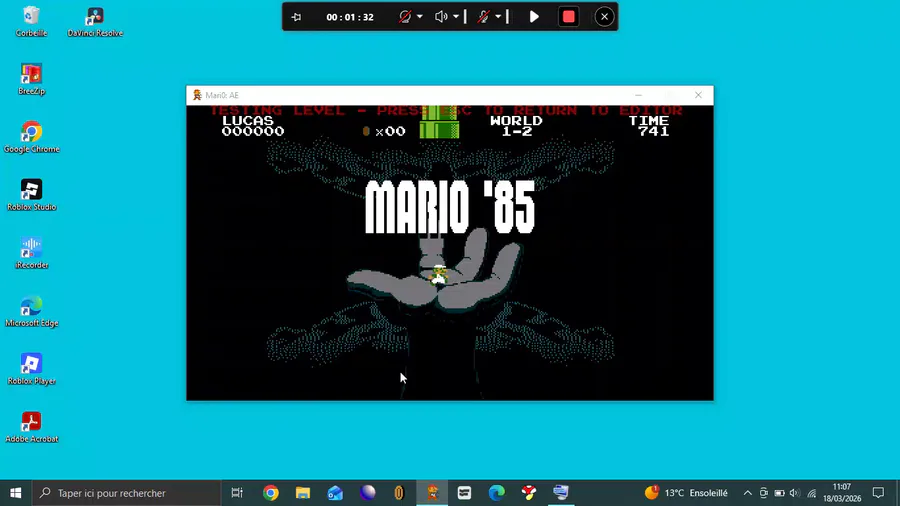Close the recording toolbar
This screenshot has height=506, width=900.
(604, 17)
